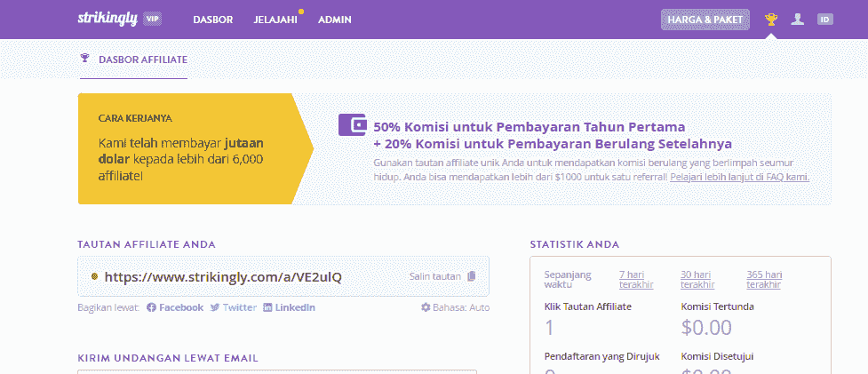The image size is (868, 374).
Task: Click the Twitter bird share icon
Action: [215, 307]
